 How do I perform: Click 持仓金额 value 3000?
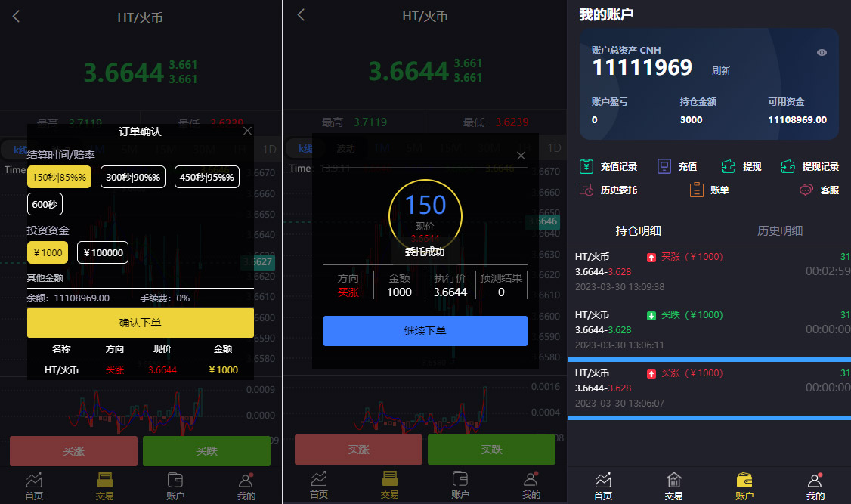coord(691,120)
